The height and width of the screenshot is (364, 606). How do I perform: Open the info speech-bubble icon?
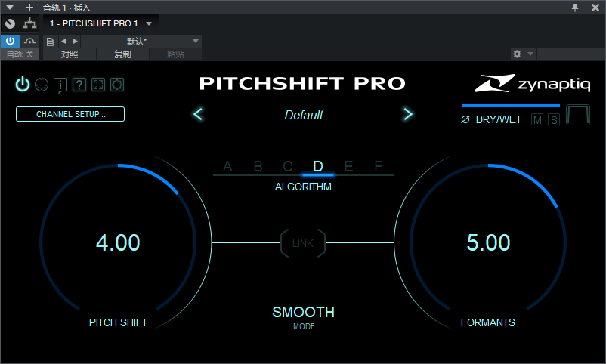[60, 85]
